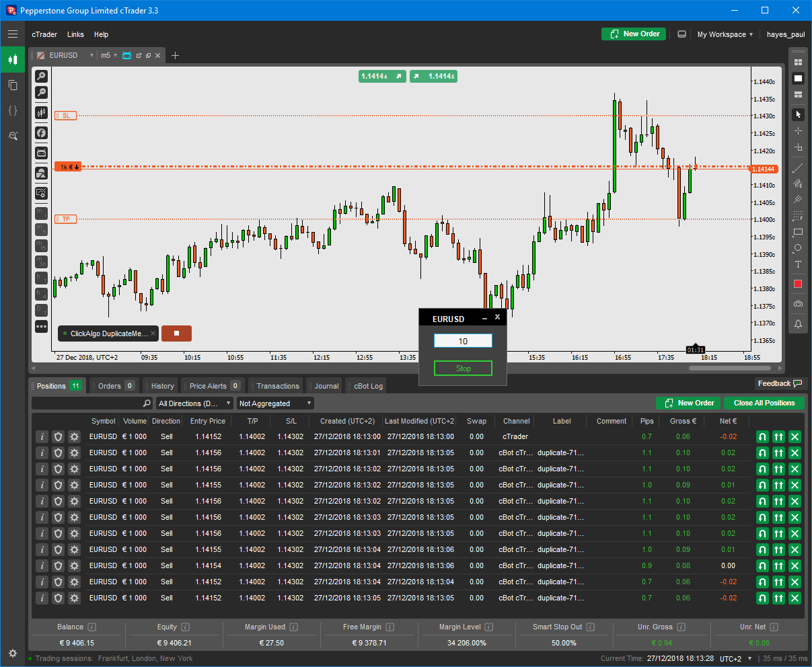Click the chart zoom out magnifier
812x667 pixels.
coord(41,93)
